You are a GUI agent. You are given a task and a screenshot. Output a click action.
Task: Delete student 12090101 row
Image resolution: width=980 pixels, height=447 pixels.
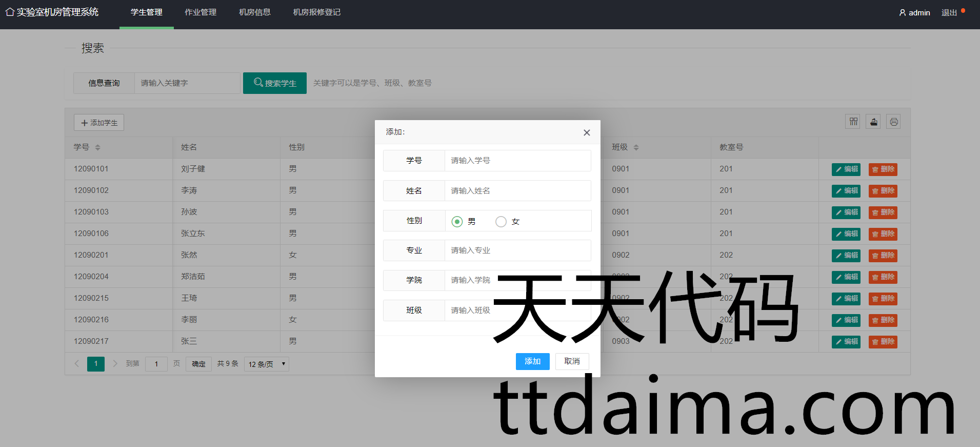883,169
